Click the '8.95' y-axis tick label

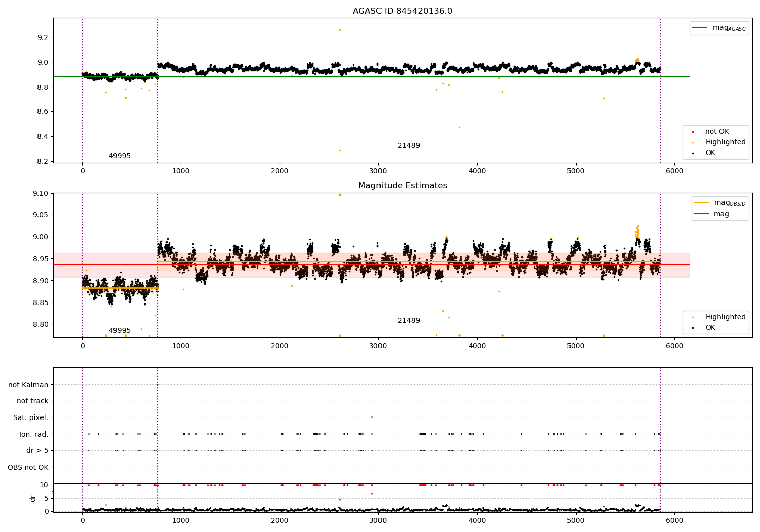point(41,259)
